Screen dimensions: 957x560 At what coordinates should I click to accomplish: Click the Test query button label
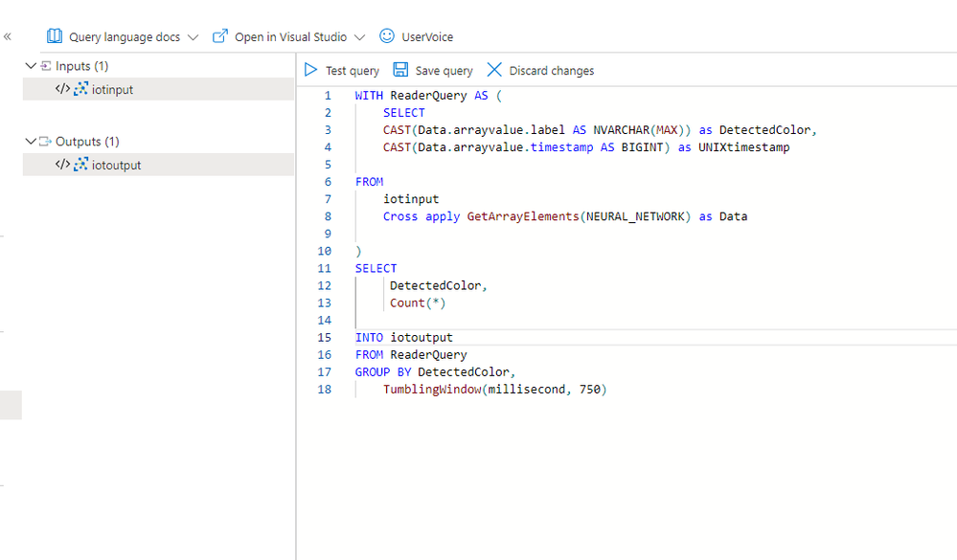353,71
